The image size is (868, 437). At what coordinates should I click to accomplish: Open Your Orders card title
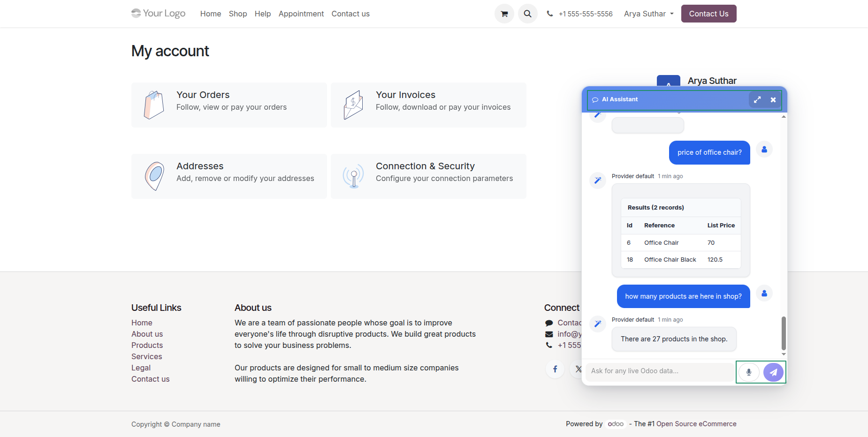click(203, 95)
